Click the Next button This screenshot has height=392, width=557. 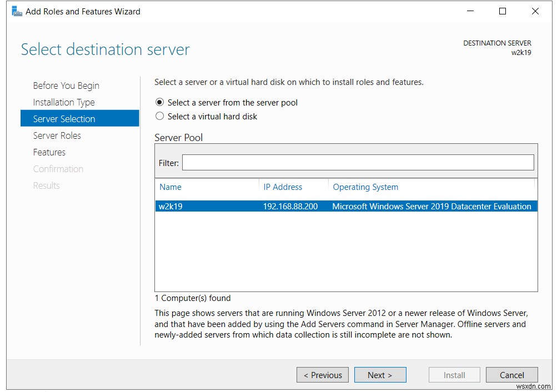(x=380, y=375)
